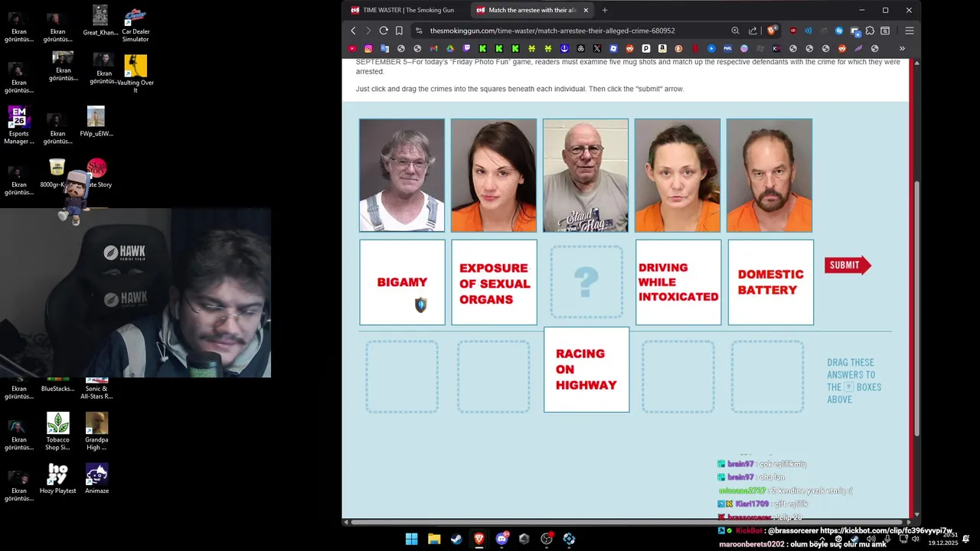The height and width of the screenshot is (551, 980).
Task: Open FWp_uEIW image file on desktop
Action: (96, 122)
